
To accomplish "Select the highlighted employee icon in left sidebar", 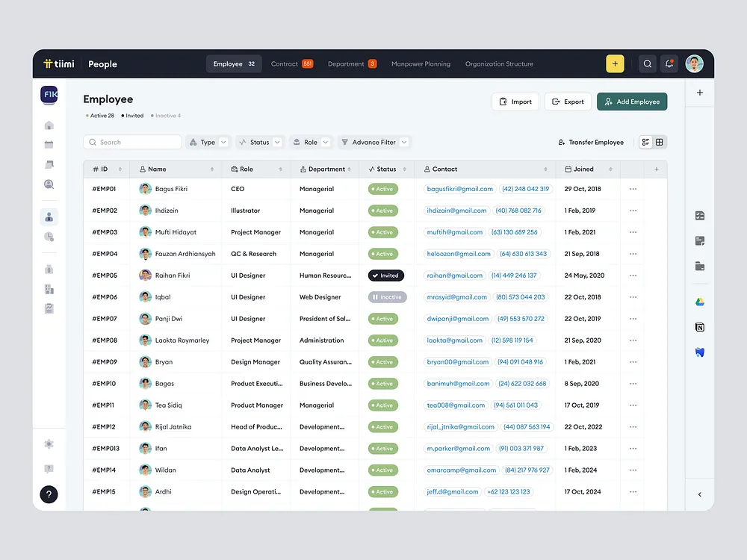I will click(49, 217).
